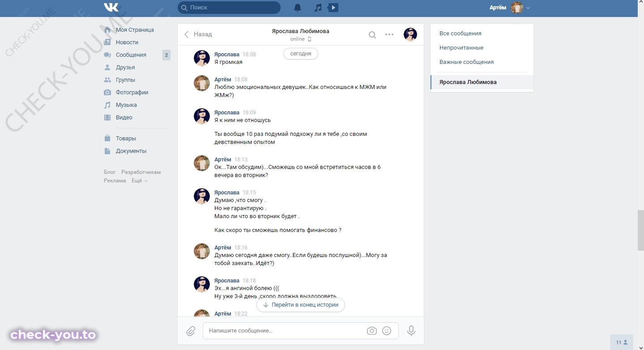Click the document icon by Документы

coord(107,151)
